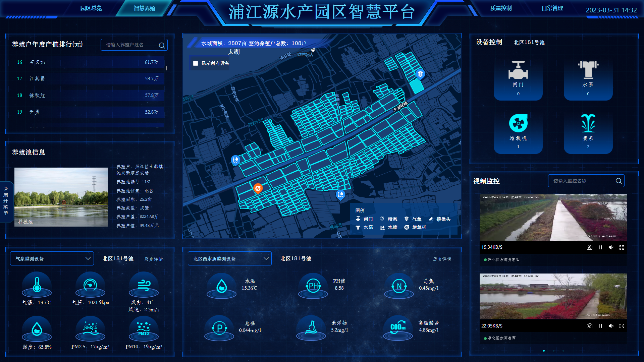Click the 气压 gauge icon

pyautogui.click(x=90, y=285)
